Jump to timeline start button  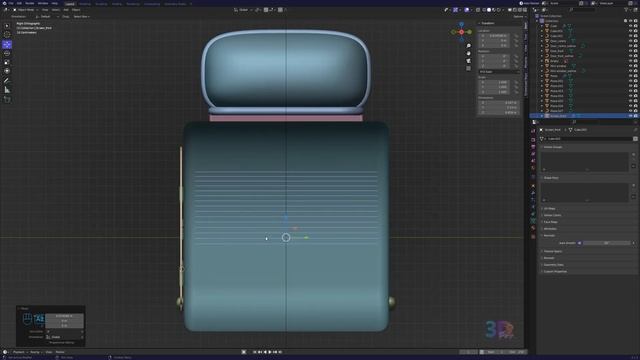tap(254, 352)
